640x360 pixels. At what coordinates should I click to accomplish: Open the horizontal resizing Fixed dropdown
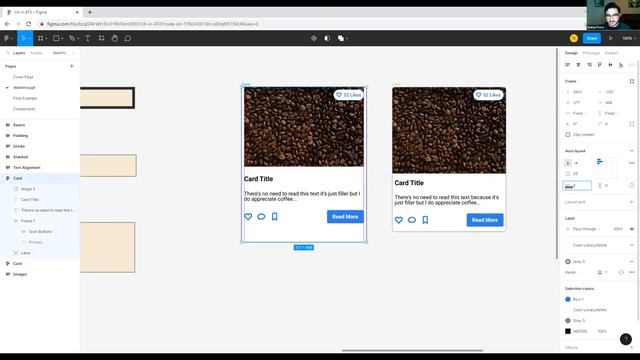click(x=576, y=113)
